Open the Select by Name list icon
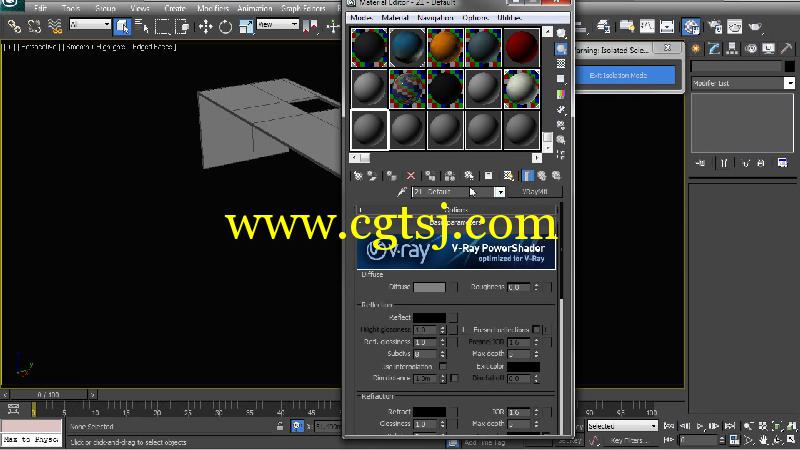 [142, 26]
